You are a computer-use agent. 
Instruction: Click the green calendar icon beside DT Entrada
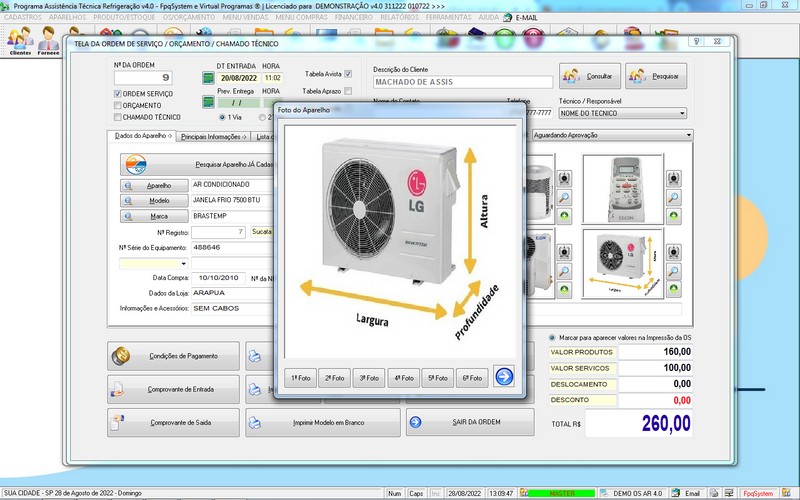click(x=207, y=77)
